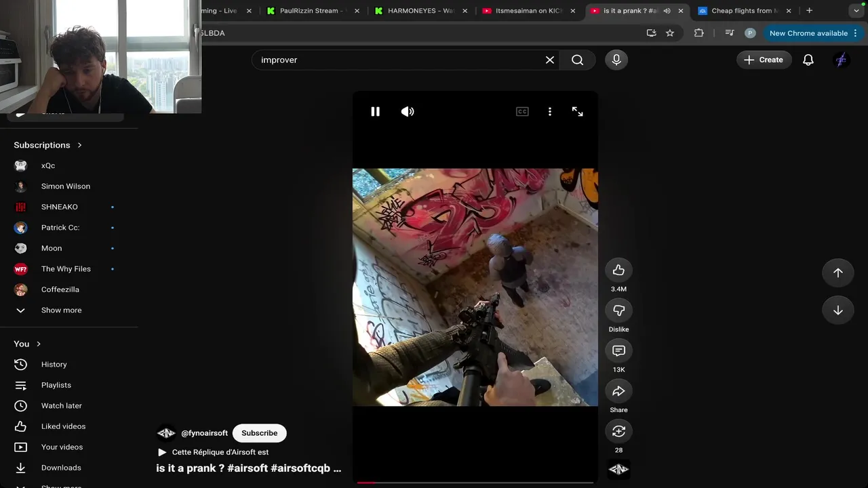
Task: Click the Create button
Action: tap(764, 60)
